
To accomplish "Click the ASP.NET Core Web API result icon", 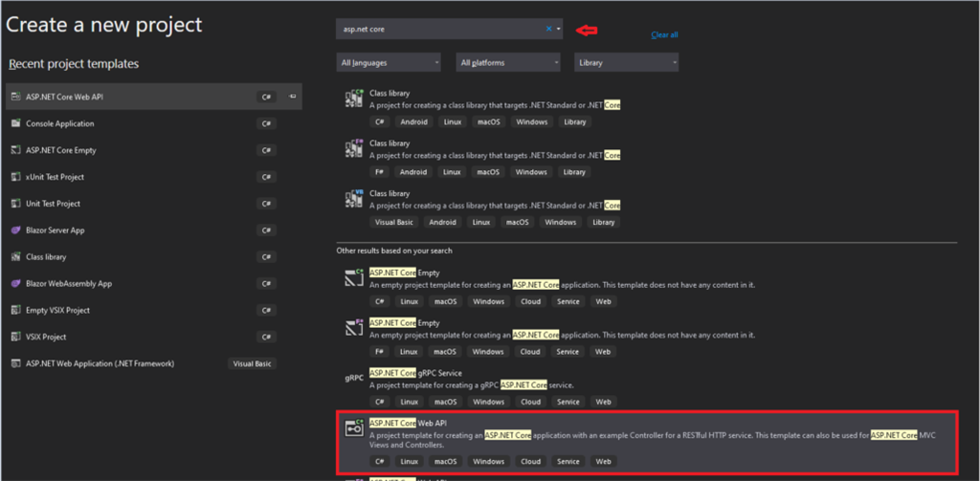I will point(354,427).
